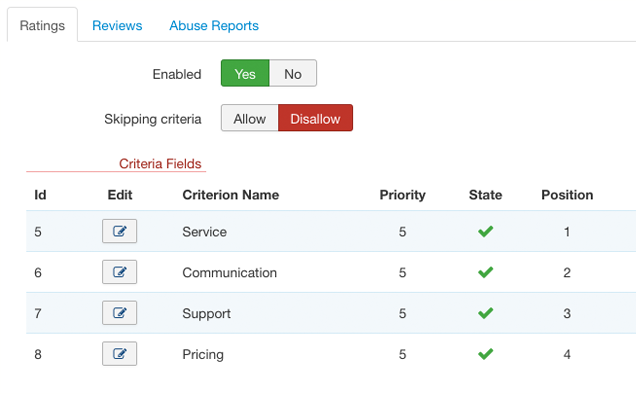636x394 pixels.
Task: Click position value 3 in Support row
Action: click(x=567, y=314)
